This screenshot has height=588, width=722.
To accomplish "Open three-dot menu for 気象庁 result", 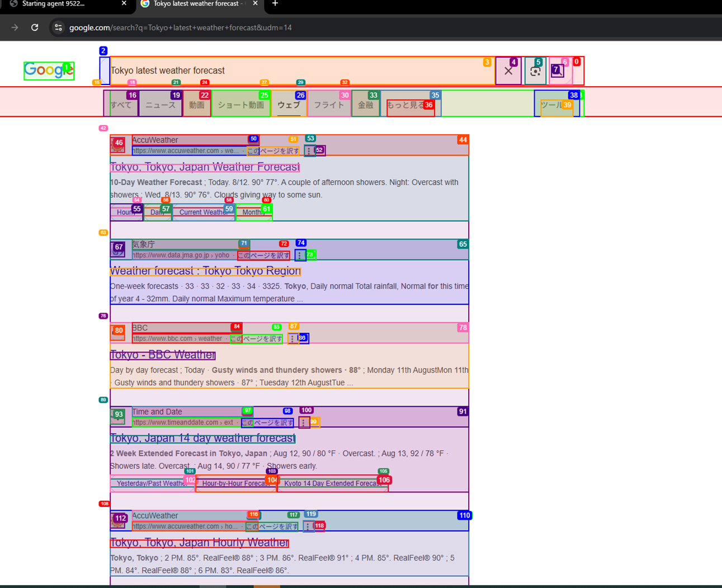I will click(x=300, y=255).
